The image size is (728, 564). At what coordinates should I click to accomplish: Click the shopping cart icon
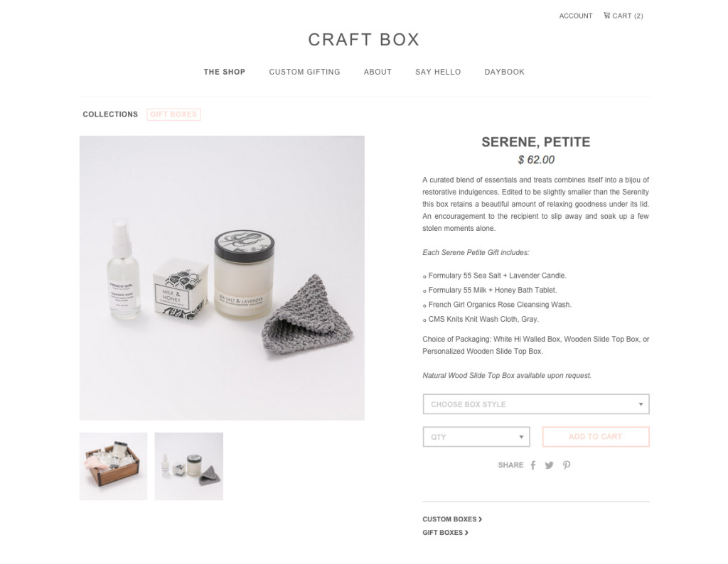606,16
